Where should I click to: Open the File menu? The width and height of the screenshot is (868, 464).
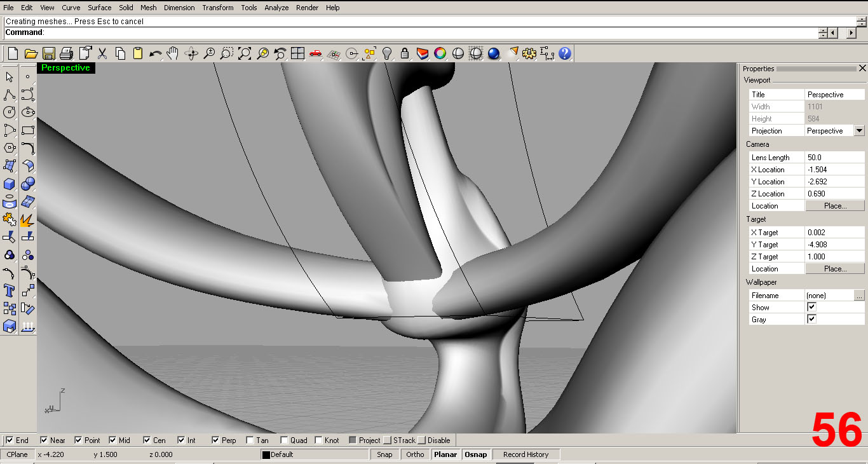8,8
